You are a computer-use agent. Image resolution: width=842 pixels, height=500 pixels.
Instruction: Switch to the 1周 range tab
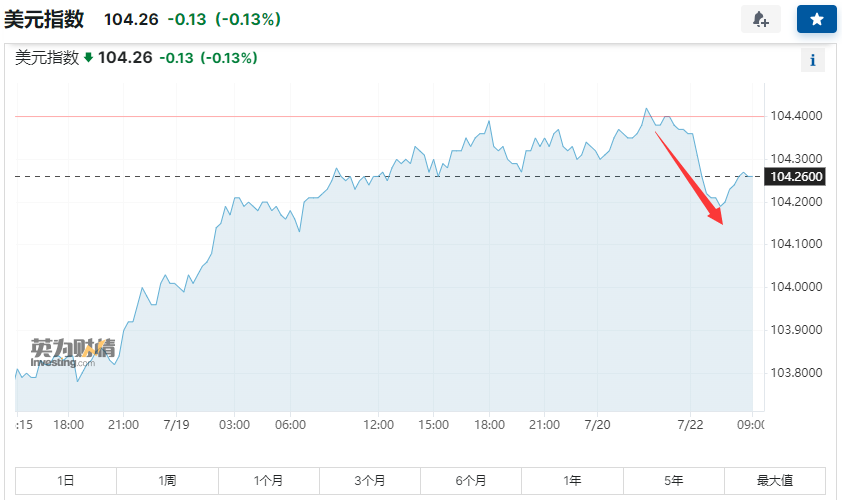[x=167, y=481]
